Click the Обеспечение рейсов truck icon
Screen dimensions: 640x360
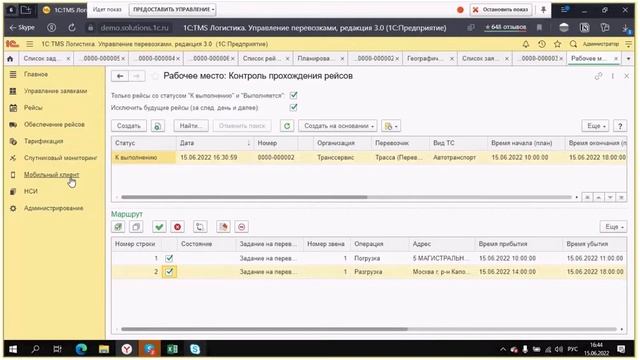[13, 124]
